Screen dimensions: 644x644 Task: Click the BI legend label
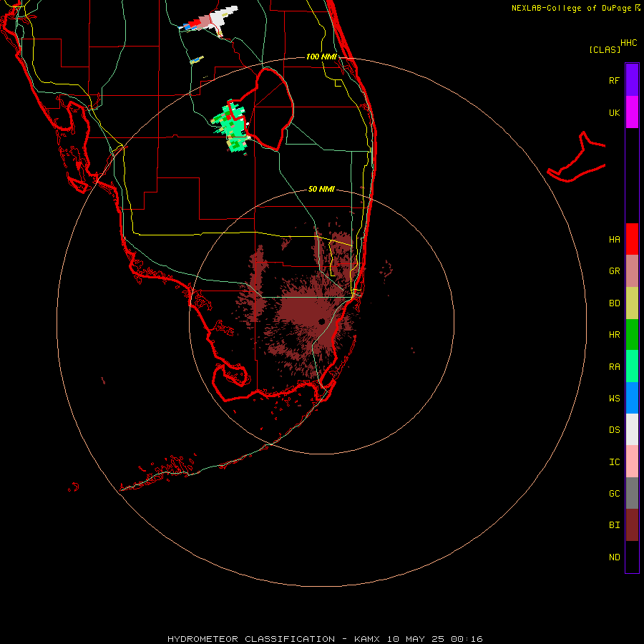tap(614, 525)
